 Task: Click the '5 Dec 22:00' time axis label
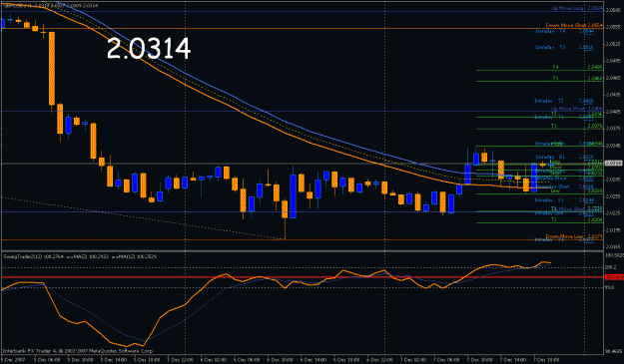coord(180,360)
